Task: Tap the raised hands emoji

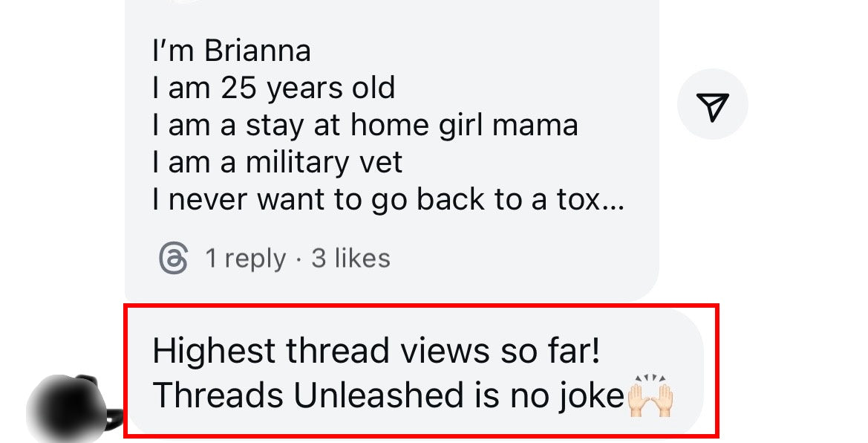Action: click(650, 396)
